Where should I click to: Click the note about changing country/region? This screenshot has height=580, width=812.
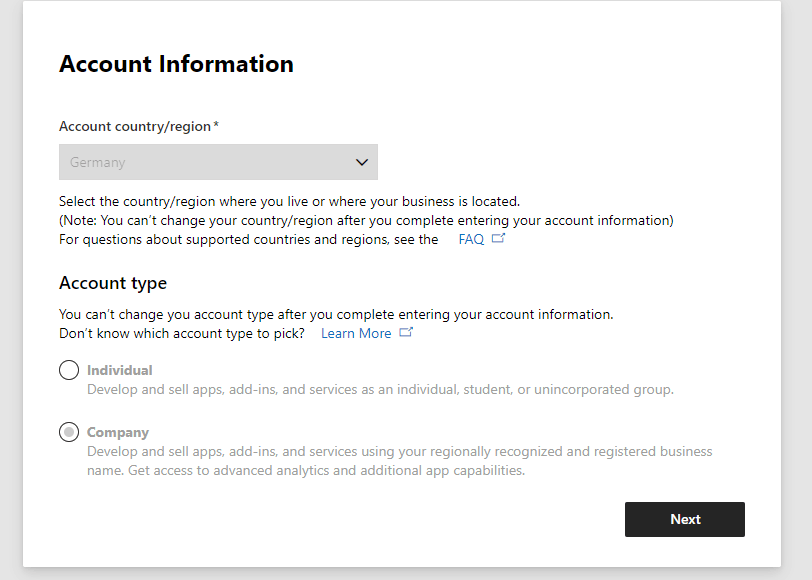[x=366, y=220]
